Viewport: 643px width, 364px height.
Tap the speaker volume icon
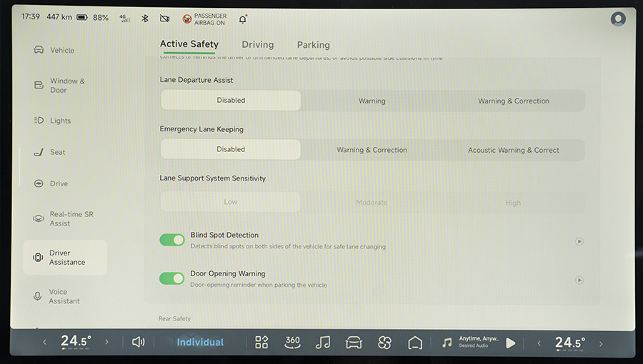click(139, 343)
